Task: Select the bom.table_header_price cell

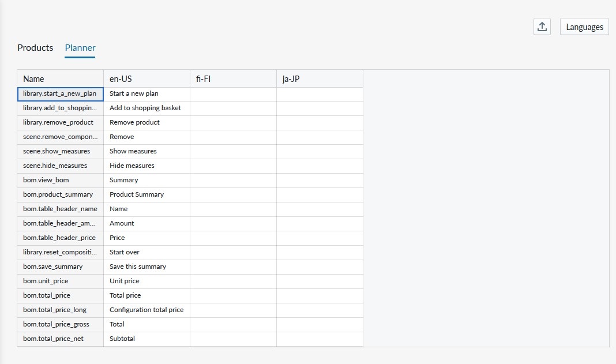Action: click(x=61, y=238)
